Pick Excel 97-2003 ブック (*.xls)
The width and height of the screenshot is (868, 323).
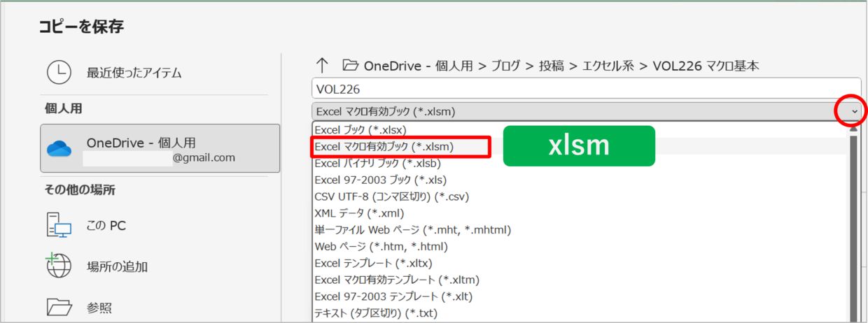click(381, 180)
